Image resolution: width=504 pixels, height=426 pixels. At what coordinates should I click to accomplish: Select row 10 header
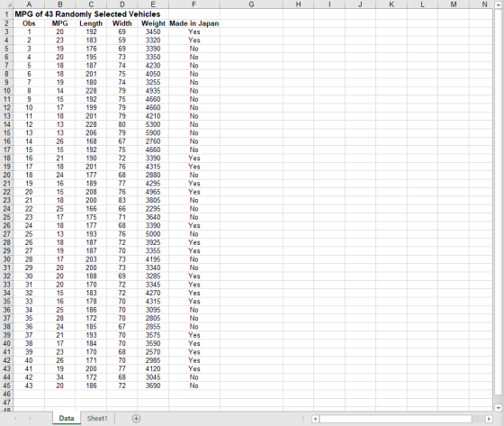(x=7, y=91)
